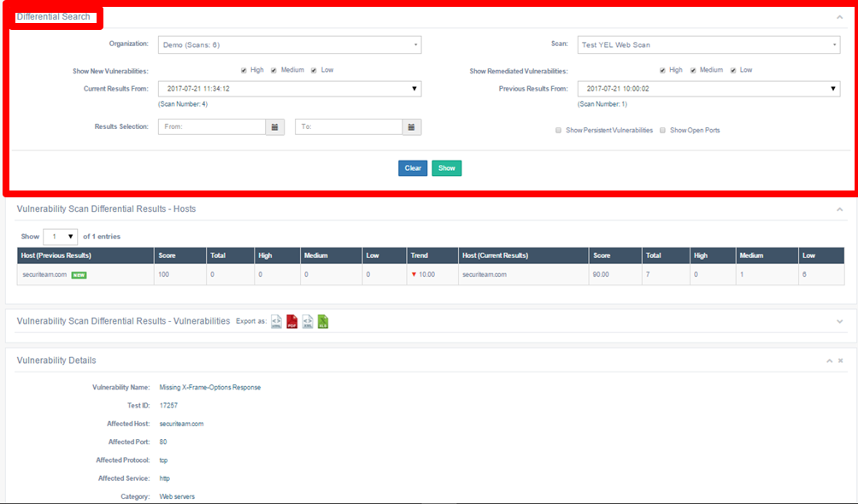
Task: Export vulnerabilities as PDF file
Action: (x=291, y=322)
